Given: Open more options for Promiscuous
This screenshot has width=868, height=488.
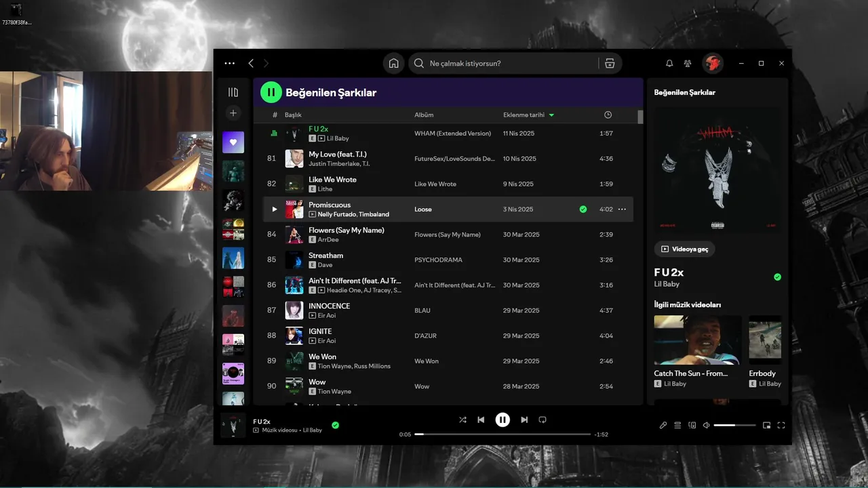Looking at the screenshot, I should click(x=623, y=209).
